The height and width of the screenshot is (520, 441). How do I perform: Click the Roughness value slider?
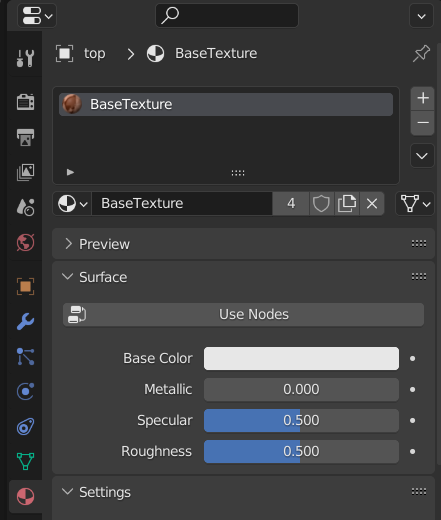pyautogui.click(x=301, y=451)
